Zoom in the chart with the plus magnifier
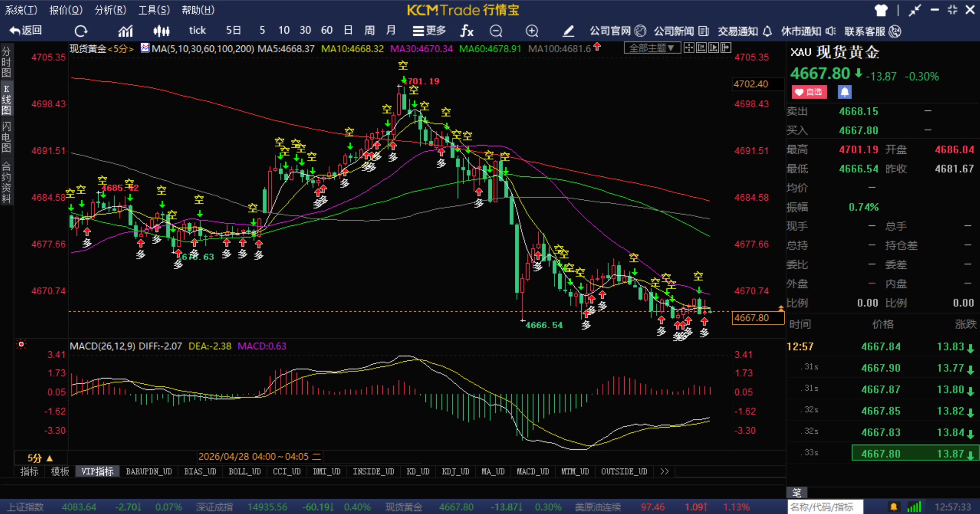The height and width of the screenshot is (514, 980). [x=532, y=31]
